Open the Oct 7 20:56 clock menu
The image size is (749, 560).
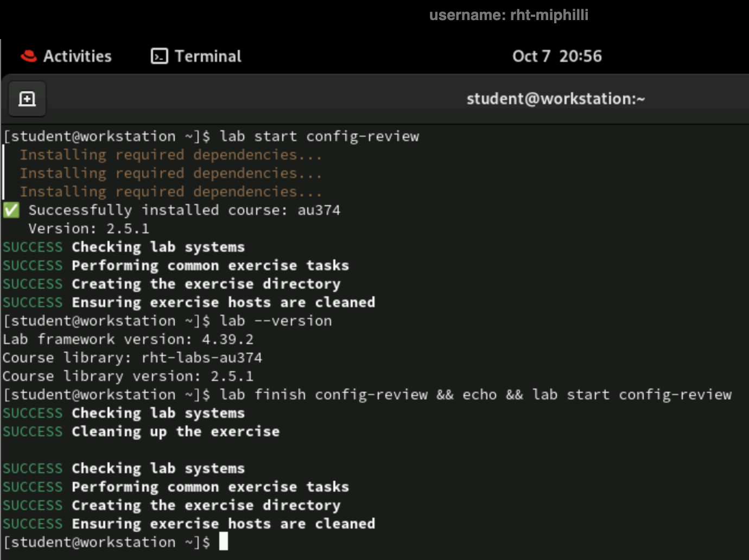[x=557, y=56]
